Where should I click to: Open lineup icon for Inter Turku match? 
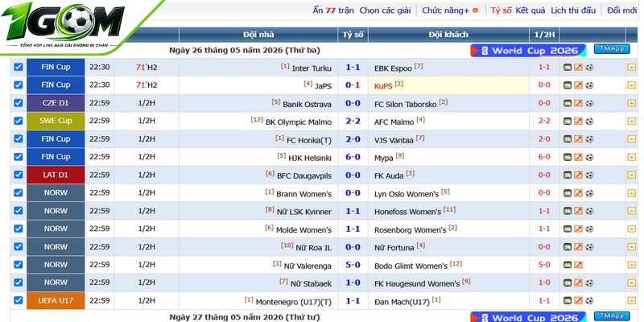568,68
